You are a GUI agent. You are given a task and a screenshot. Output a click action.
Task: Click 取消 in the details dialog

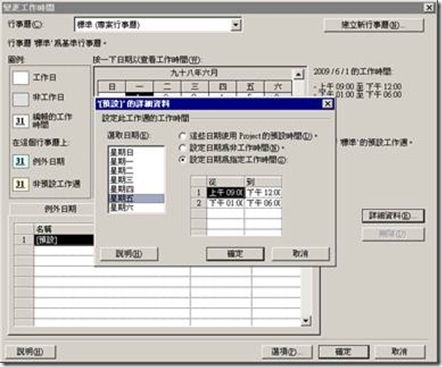pos(300,254)
